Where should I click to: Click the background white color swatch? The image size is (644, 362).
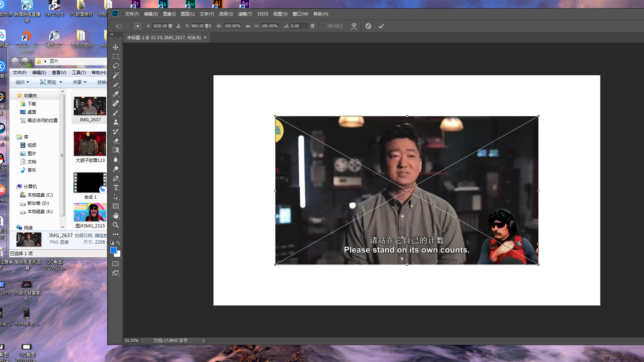[118, 255]
